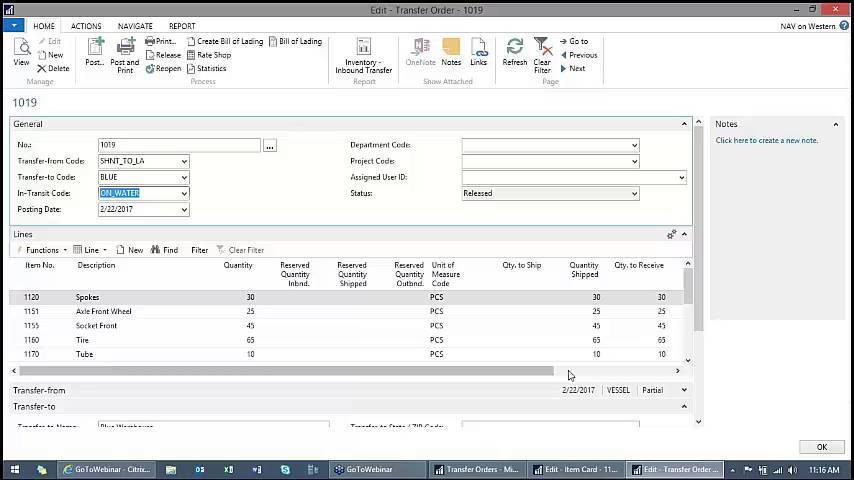Open Statistics
Viewport: 854px width, 480px height.
[x=206, y=69]
